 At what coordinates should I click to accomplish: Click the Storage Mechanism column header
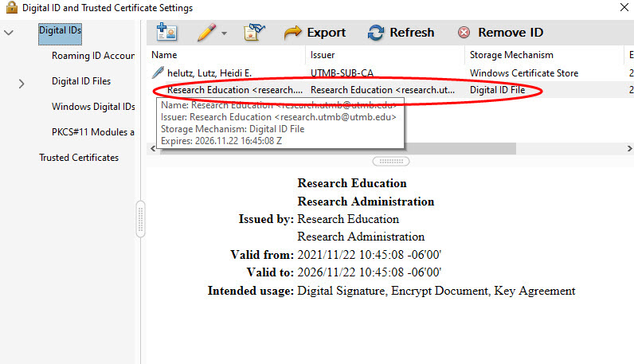pos(542,55)
